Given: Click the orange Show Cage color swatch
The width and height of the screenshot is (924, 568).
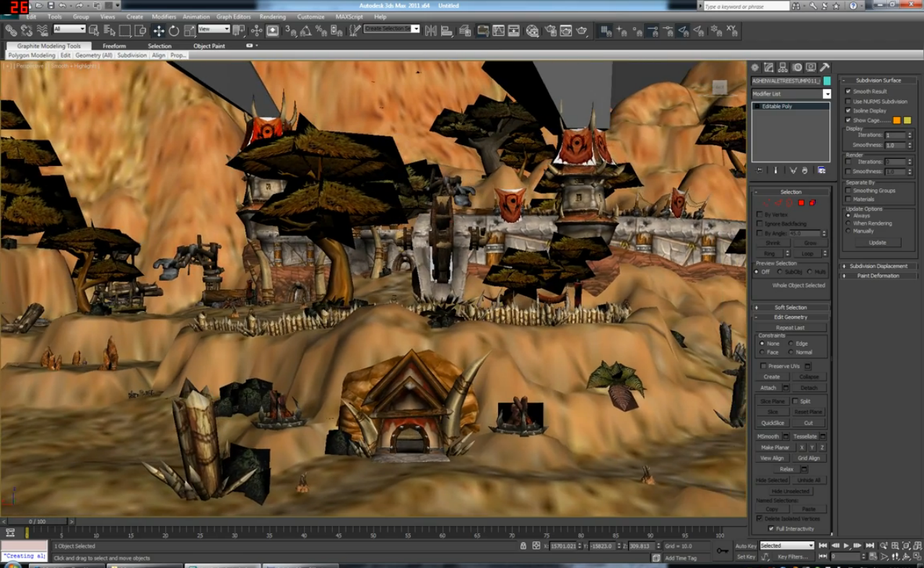Looking at the screenshot, I should [897, 121].
